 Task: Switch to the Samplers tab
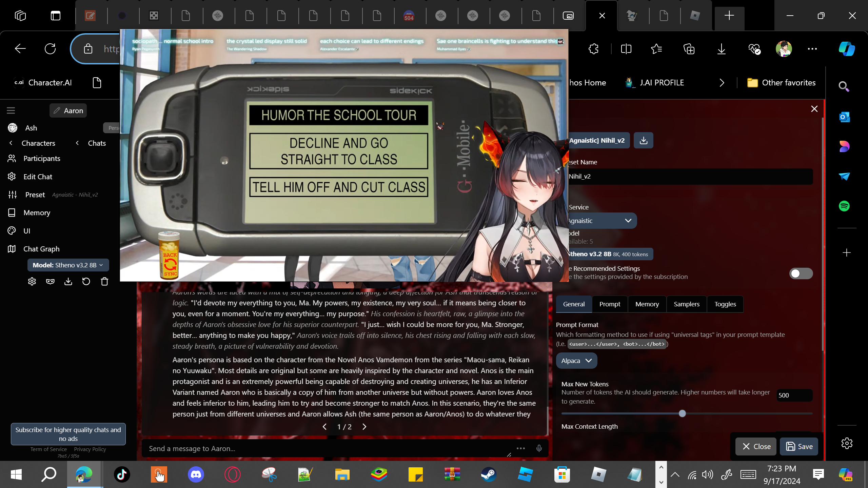686,304
